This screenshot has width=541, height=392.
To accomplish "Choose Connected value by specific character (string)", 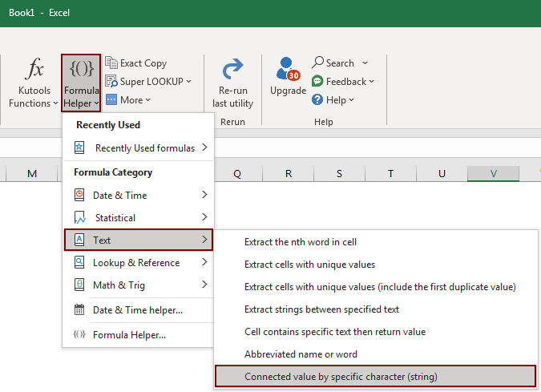I will 375,377.
